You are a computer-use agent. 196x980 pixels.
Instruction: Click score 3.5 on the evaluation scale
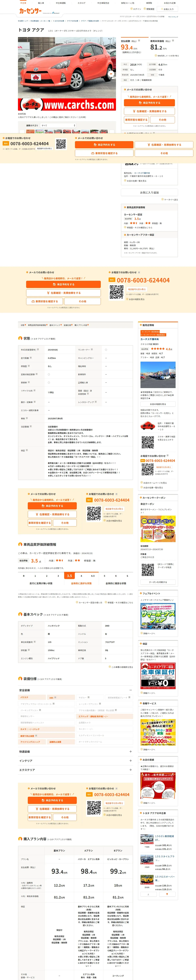click(69, 576)
